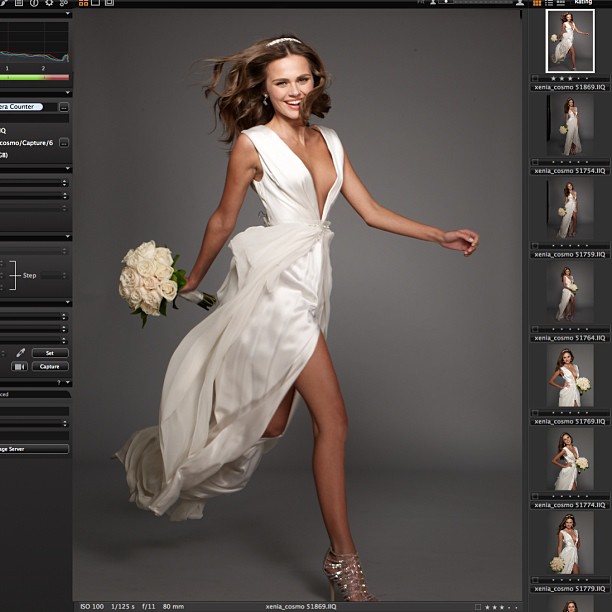Click the Set white balance button
Viewport: 612px width, 612px height.
(x=50, y=353)
